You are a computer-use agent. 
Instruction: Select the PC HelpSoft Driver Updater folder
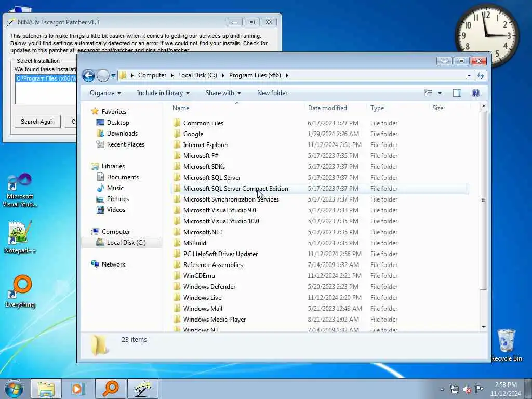(220, 254)
